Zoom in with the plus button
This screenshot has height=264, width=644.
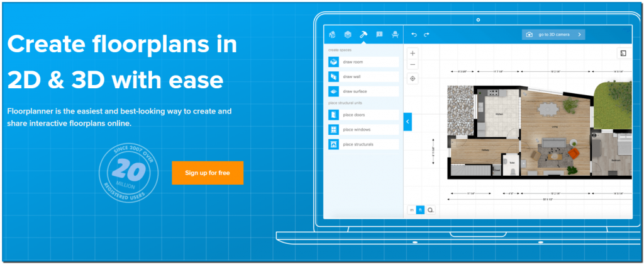point(413,54)
